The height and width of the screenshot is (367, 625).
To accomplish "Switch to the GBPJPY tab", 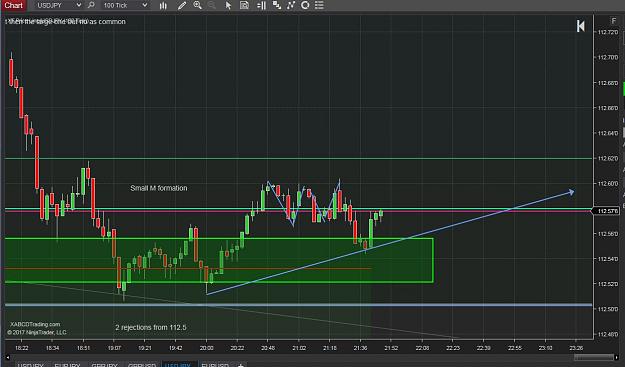I will coord(104,364).
